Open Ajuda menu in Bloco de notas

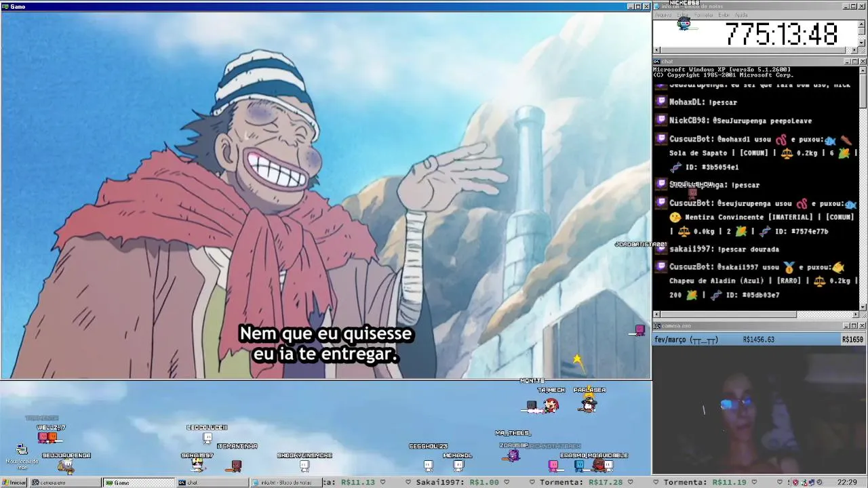(741, 15)
